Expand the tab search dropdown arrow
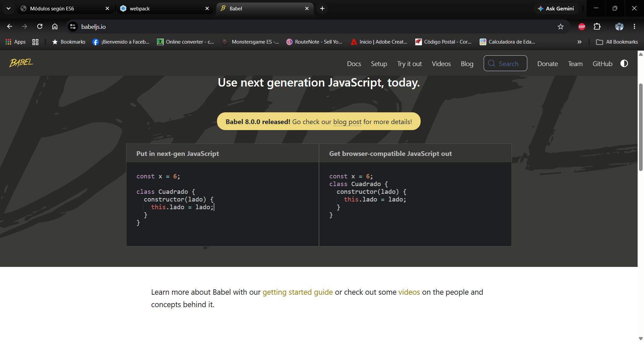This screenshot has width=644, height=342. pyautogui.click(x=8, y=8)
